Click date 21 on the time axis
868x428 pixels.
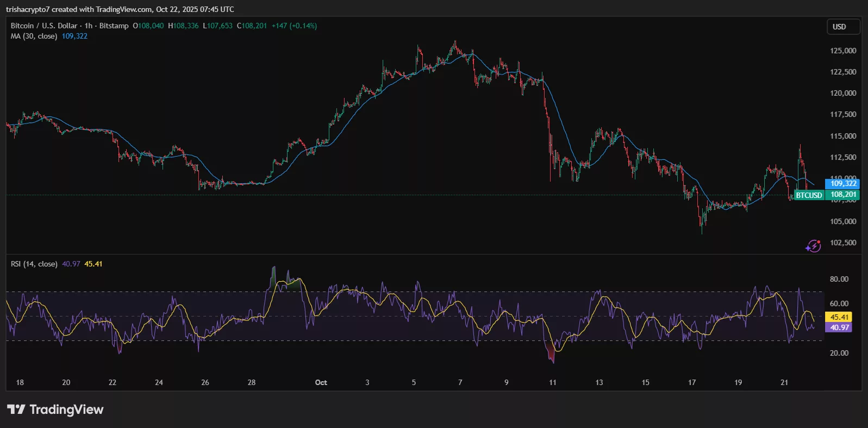point(784,382)
